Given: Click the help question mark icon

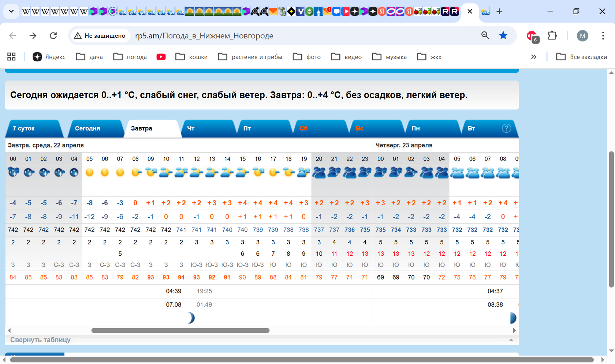Looking at the screenshot, I should pos(506,128).
